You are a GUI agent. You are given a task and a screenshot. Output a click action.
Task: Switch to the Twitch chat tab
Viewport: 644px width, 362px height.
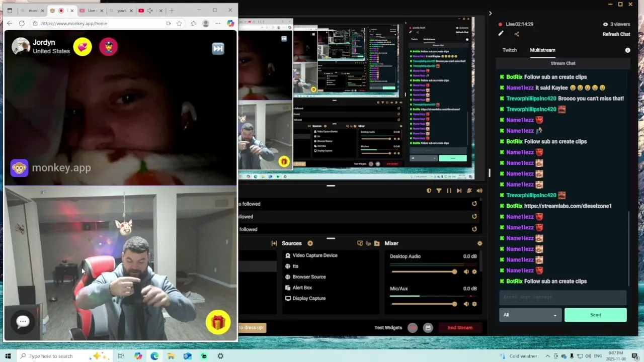tap(509, 50)
